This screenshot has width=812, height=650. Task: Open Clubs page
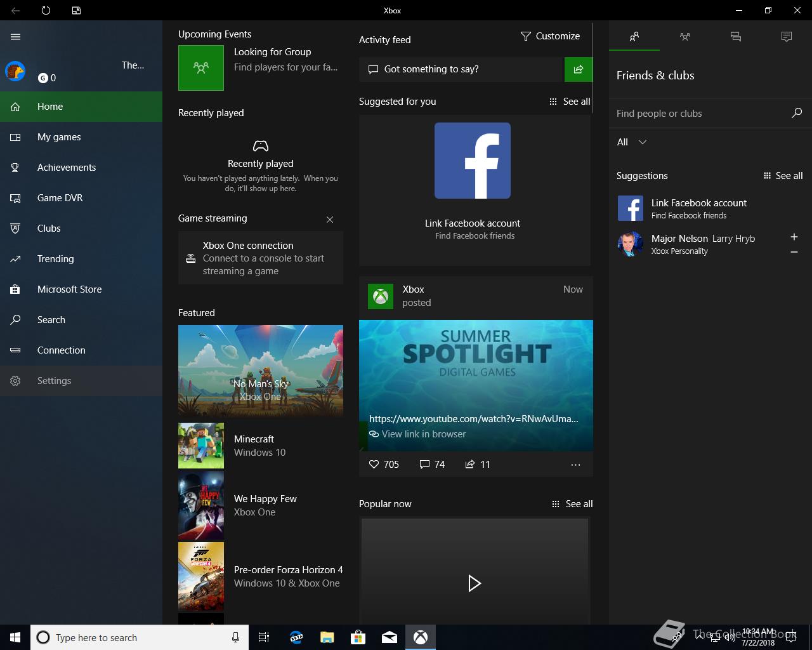[x=81, y=229]
